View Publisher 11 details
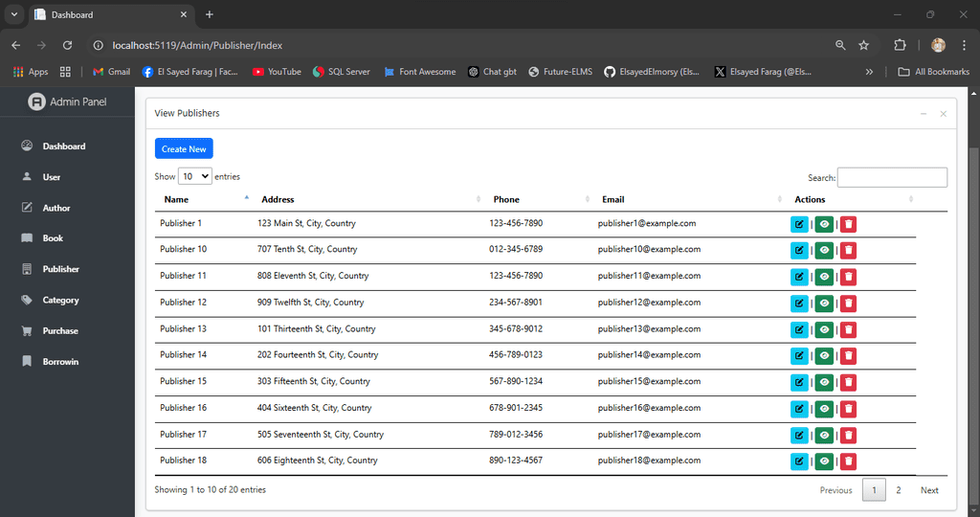 point(824,277)
